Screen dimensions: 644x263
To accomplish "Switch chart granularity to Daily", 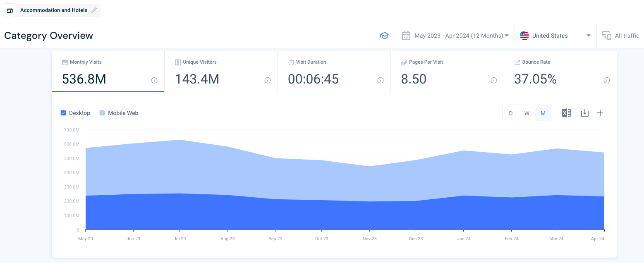I will [x=510, y=112].
